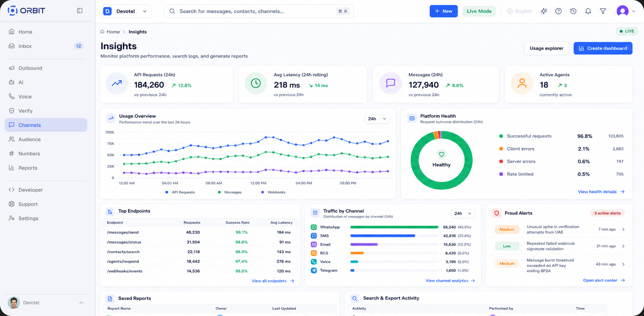
Task: Click the WhatsApp channel icon
Action: (314, 227)
